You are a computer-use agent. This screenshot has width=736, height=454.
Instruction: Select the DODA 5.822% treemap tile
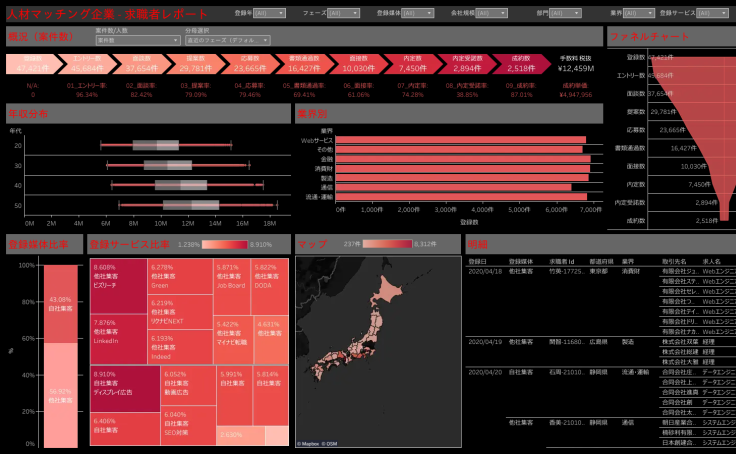tap(270, 286)
